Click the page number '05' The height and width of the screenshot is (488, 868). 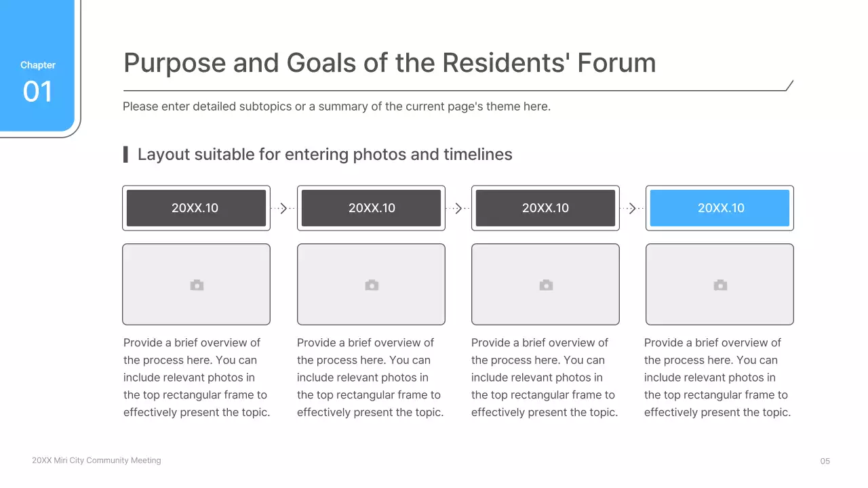click(825, 462)
